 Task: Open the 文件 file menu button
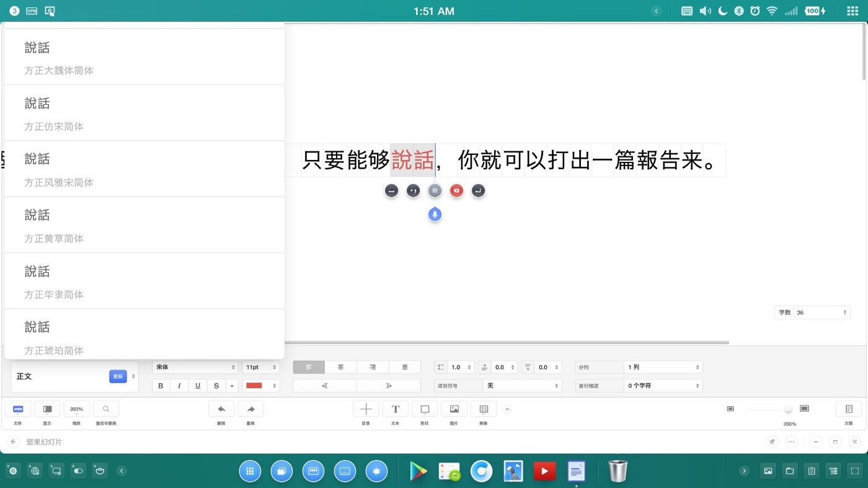tap(18, 409)
